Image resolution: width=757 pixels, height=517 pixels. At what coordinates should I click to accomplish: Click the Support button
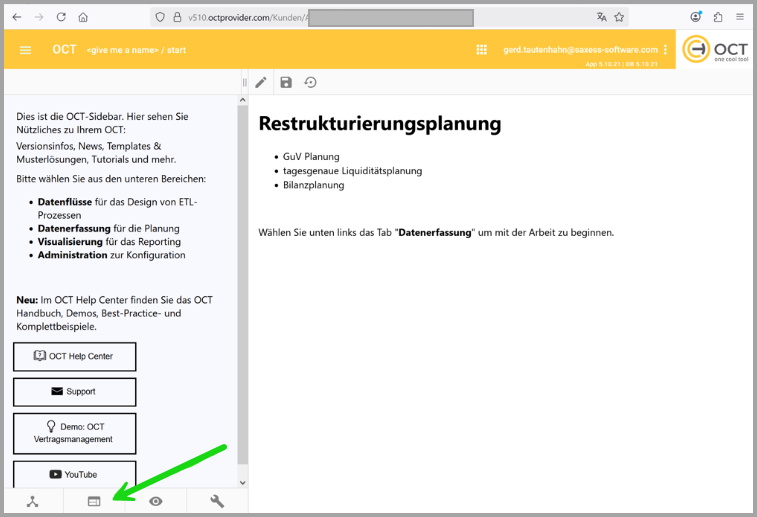coord(75,392)
